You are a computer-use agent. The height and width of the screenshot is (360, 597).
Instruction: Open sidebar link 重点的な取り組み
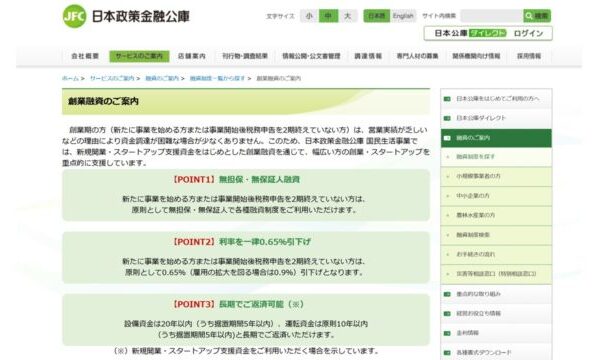[496, 294]
